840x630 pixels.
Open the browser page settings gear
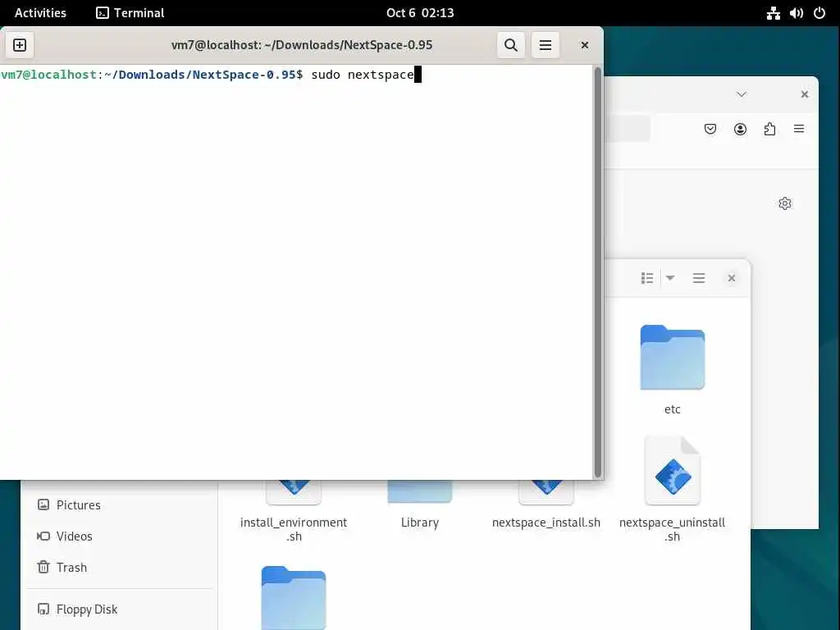785,203
